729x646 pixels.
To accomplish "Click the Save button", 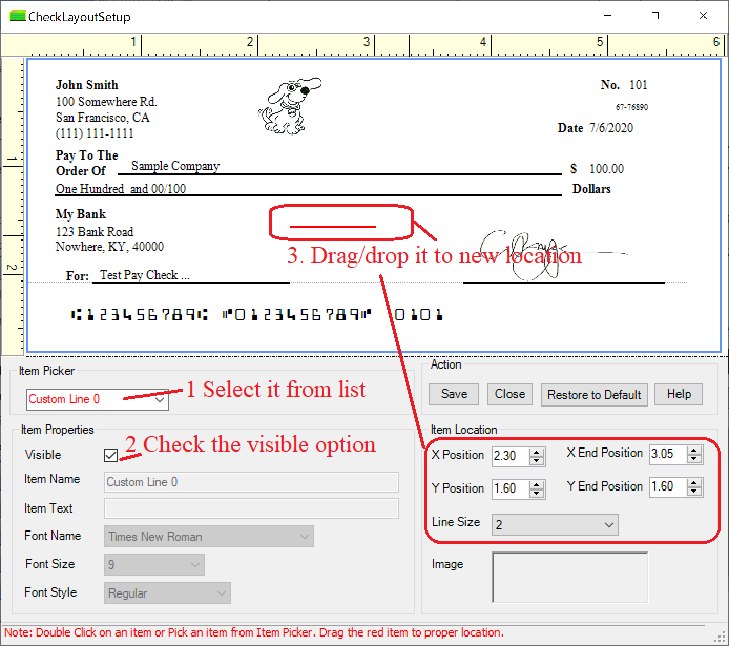I will (x=454, y=394).
